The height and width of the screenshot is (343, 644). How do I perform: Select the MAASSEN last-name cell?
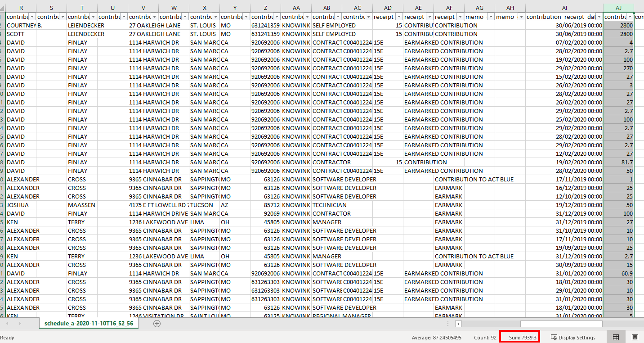tap(82, 205)
